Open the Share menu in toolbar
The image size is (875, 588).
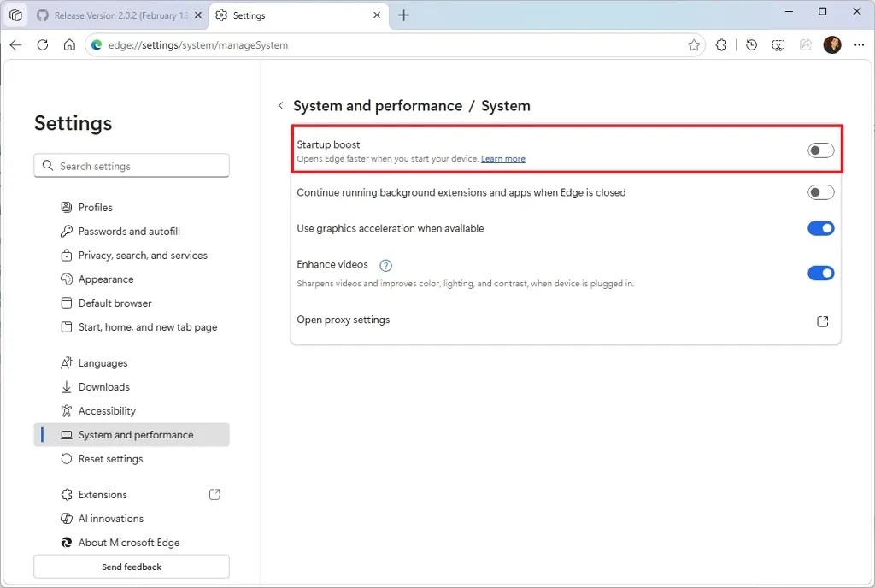[805, 44]
